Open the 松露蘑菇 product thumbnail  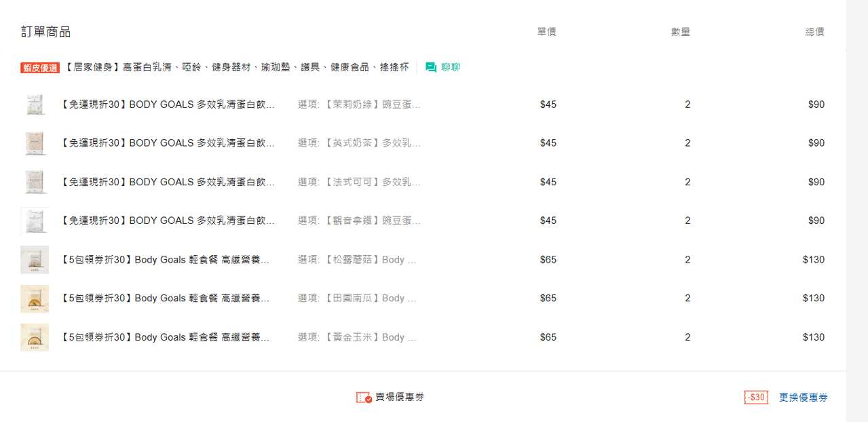click(x=35, y=260)
